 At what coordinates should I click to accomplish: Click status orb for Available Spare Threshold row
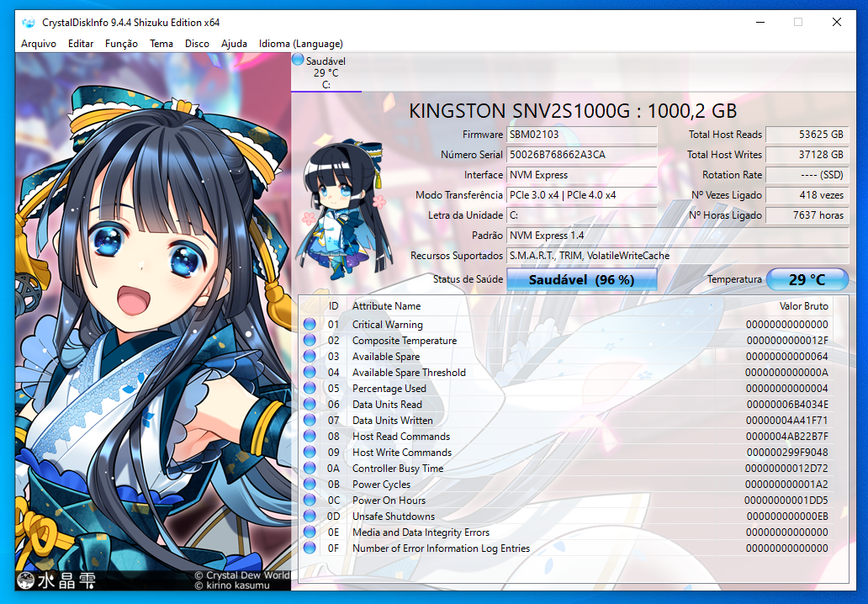[x=310, y=372]
